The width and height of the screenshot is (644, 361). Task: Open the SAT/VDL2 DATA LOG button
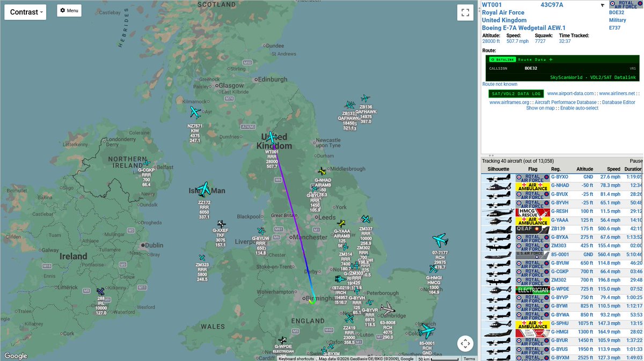[515, 93]
